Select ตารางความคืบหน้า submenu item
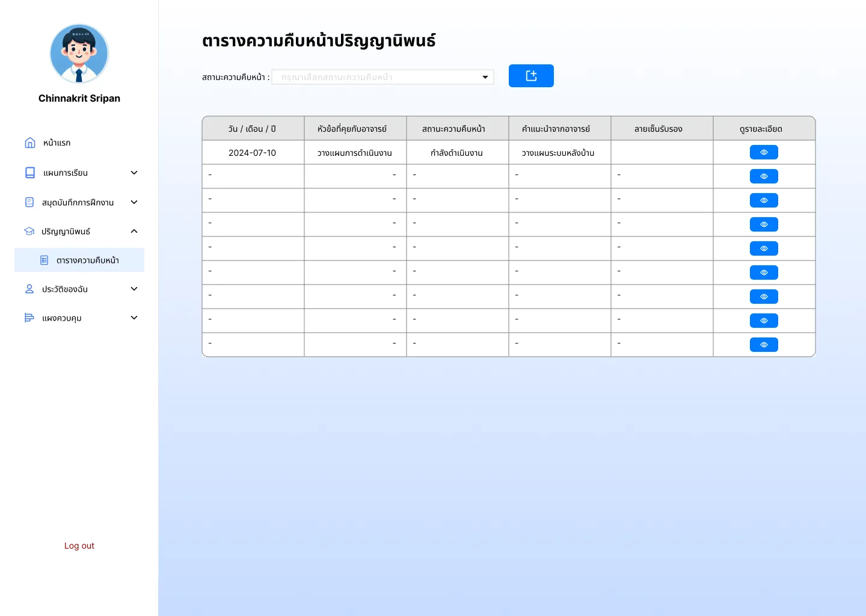Image resolution: width=866 pixels, height=616 pixels. click(x=79, y=260)
